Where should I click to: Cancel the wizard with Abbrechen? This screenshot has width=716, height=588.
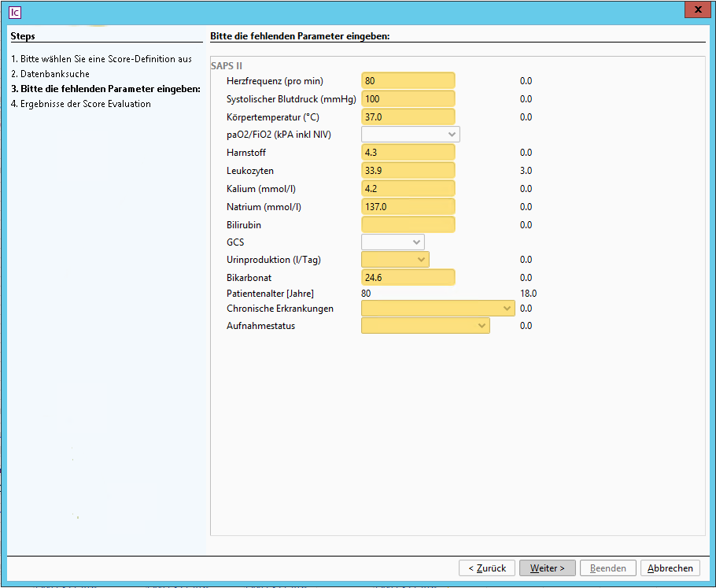pyautogui.click(x=670, y=568)
